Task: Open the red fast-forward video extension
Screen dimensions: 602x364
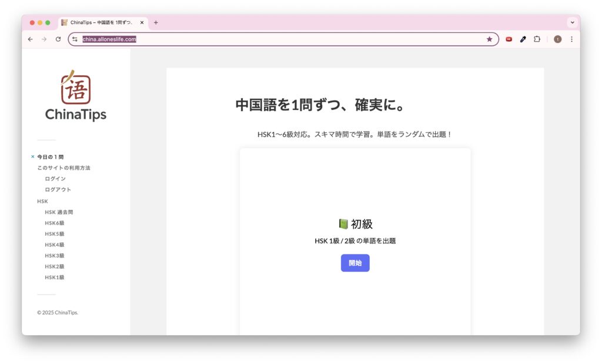Action: pyautogui.click(x=509, y=39)
